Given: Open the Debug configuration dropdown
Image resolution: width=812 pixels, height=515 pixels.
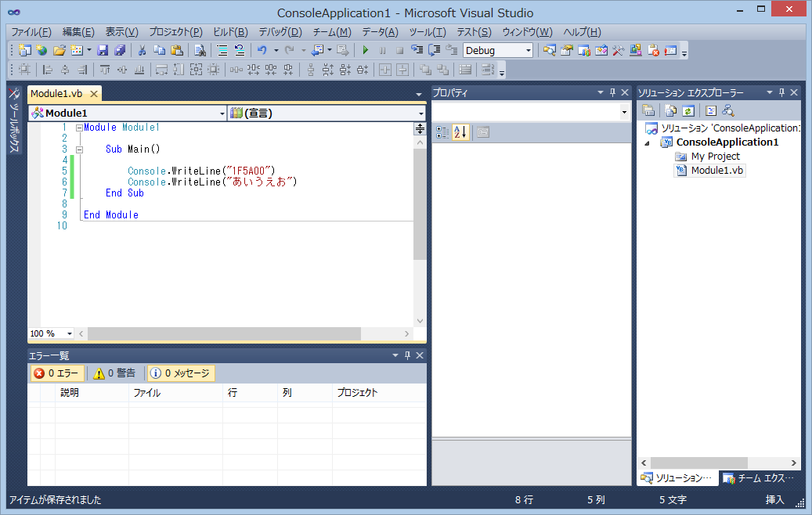Looking at the screenshot, I should [x=529, y=51].
